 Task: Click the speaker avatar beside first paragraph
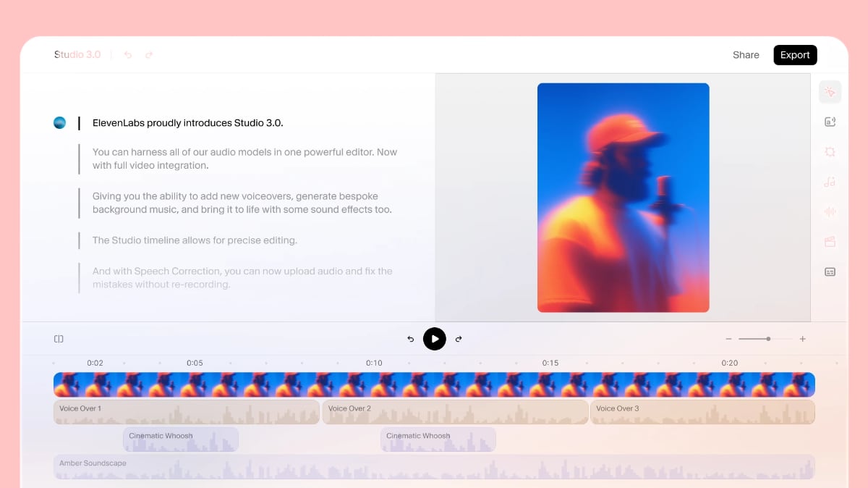click(60, 122)
